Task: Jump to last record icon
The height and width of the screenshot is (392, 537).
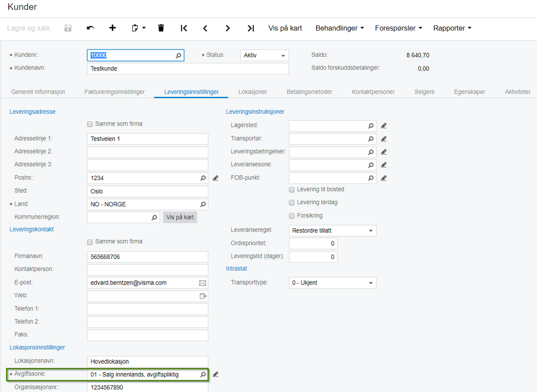Action: [x=250, y=28]
